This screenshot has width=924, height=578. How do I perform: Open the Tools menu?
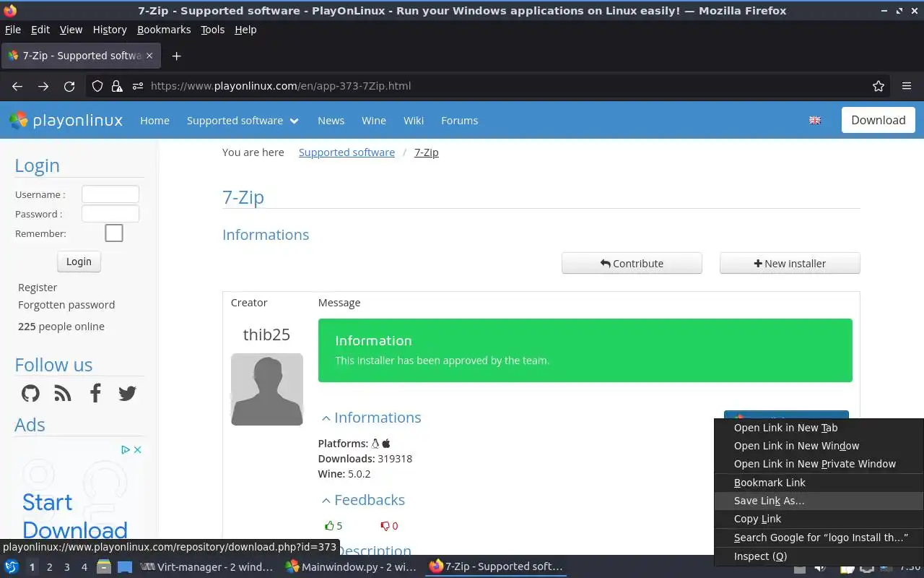[x=213, y=30]
